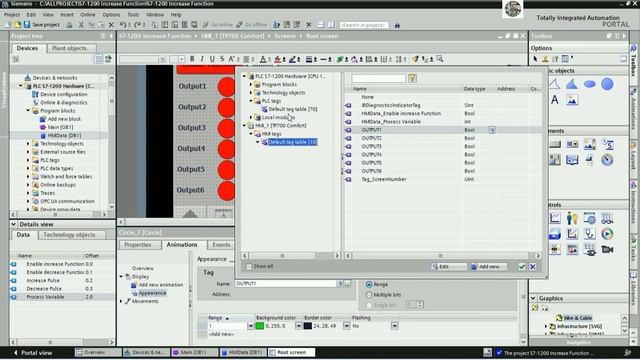Select the Text field object A
The height and width of the screenshot is (360, 640).
(554, 100)
